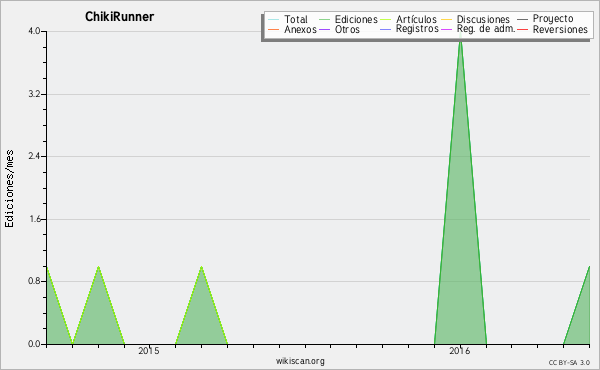Click the 0.0 y-axis value
The height and width of the screenshot is (370, 600).
[x=34, y=344]
